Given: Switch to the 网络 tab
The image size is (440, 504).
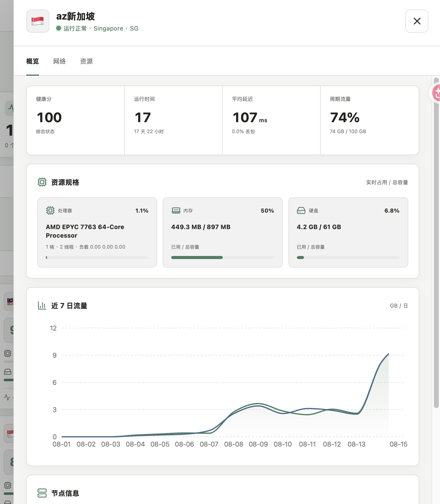Looking at the screenshot, I should coord(60,61).
